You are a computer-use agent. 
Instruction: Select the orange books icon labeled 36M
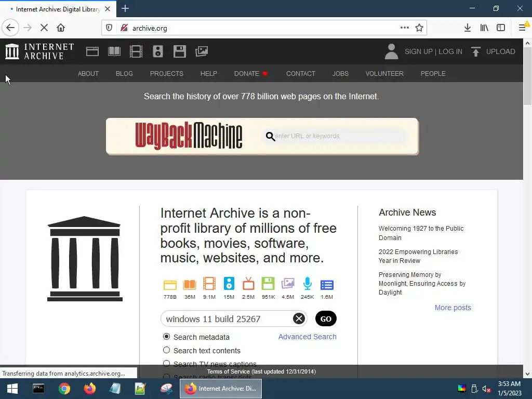click(x=190, y=284)
